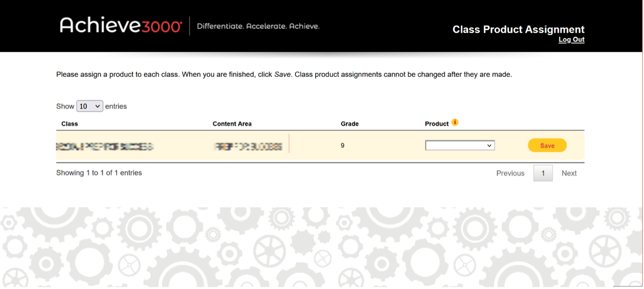644x289 pixels.
Task: Click the 'Differentiate. Accelerate. Achieve.' tagline
Action: point(258,26)
